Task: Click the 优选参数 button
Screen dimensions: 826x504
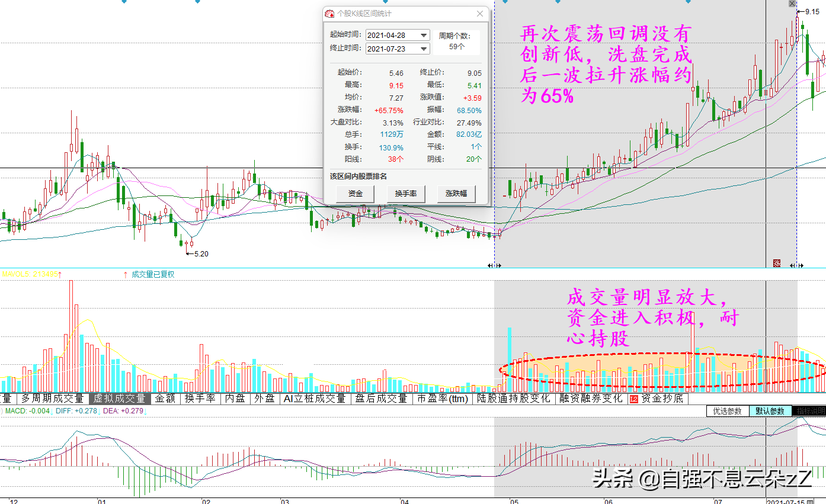Action: tap(727, 411)
